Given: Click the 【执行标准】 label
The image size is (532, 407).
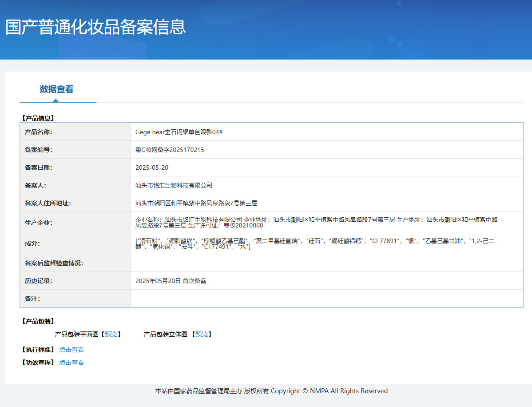Looking at the screenshot, I should (x=38, y=350).
